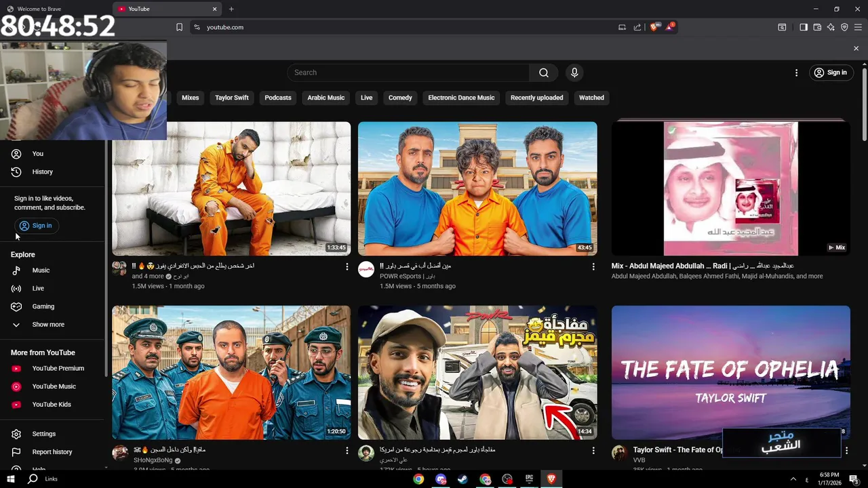Select the Podcasts filter chip
The width and height of the screenshot is (868, 488).
278,98
